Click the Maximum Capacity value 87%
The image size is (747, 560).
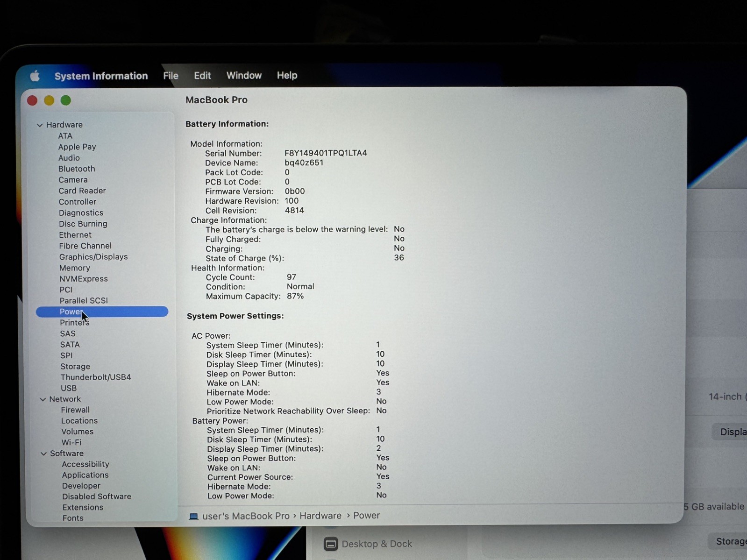click(295, 296)
